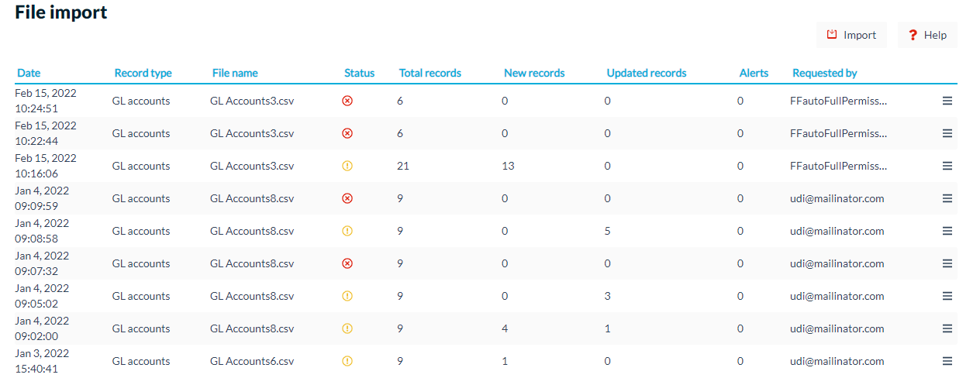Open hamburger menu for Feb 15 10:16:06 row

pyautogui.click(x=947, y=166)
